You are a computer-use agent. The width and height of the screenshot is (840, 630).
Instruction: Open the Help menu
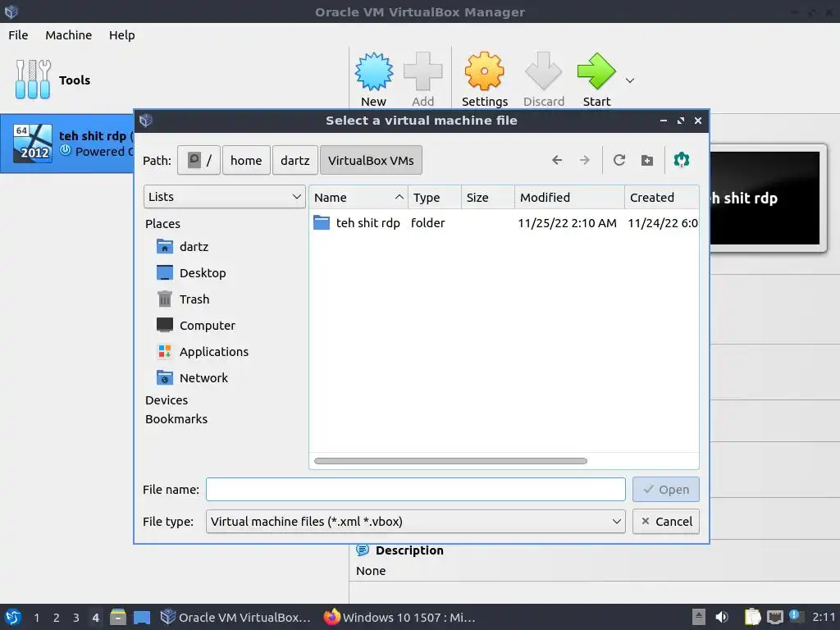coord(121,35)
